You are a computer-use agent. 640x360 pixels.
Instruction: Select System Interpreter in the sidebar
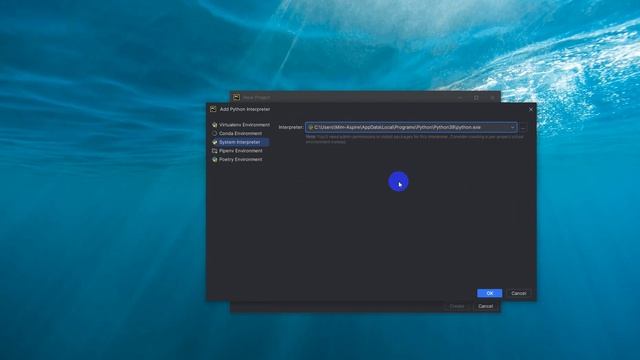pos(240,142)
